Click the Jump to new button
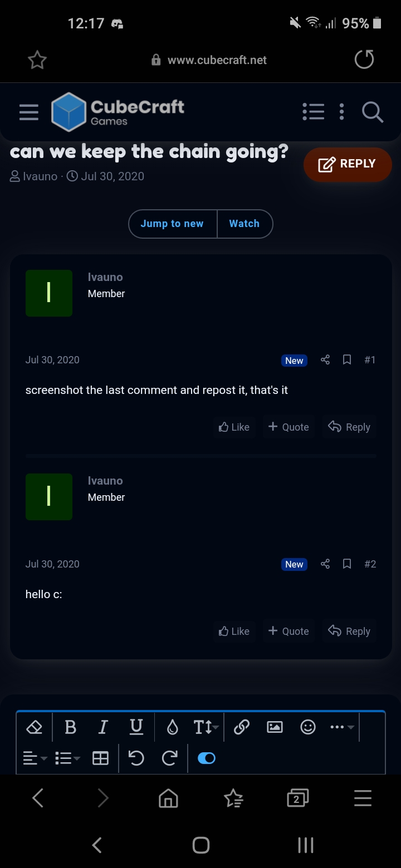 tap(172, 224)
